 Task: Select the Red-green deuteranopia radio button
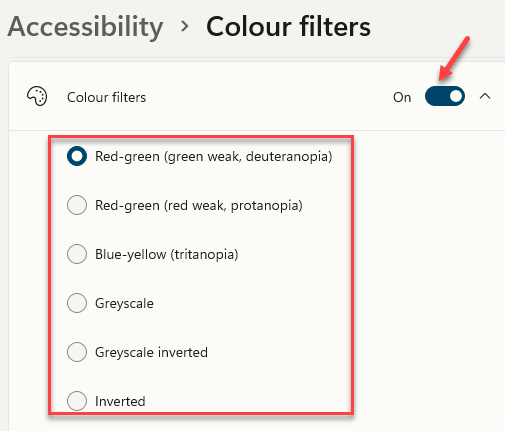click(x=77, y=156)
